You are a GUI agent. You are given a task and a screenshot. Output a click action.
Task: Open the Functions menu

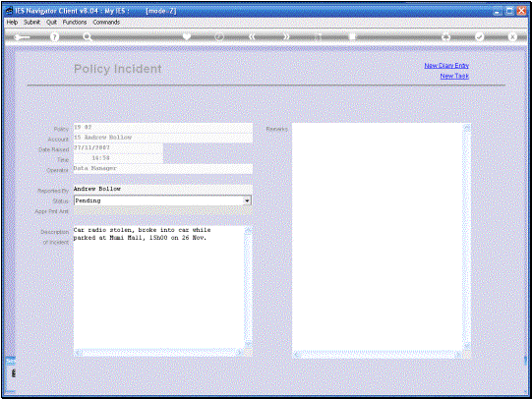click(x=75, y=22)
